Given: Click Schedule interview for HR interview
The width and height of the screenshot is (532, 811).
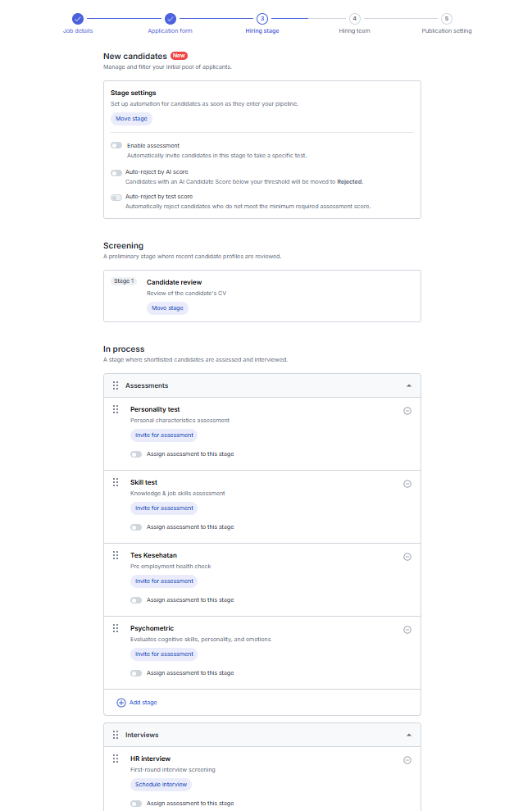Looking at the screenshot, I should [161, 784].
